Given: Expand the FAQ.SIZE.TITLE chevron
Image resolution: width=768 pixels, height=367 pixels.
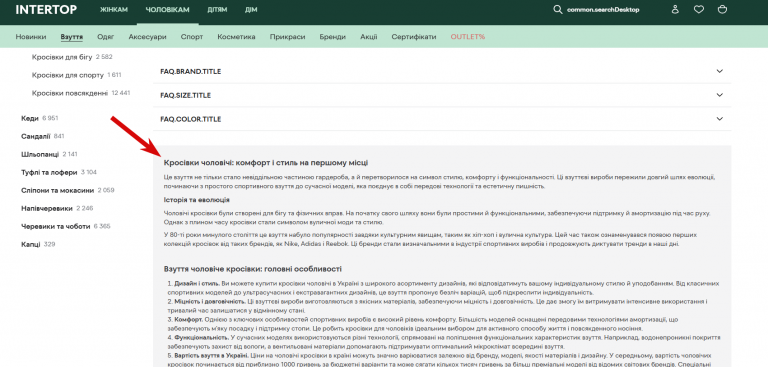Looking at the screenshot, I should [720, 95].
